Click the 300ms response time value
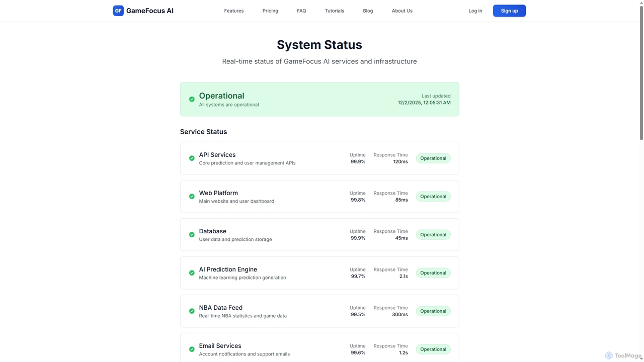This screenshot has width=644, height=362. tap(400, 315)
